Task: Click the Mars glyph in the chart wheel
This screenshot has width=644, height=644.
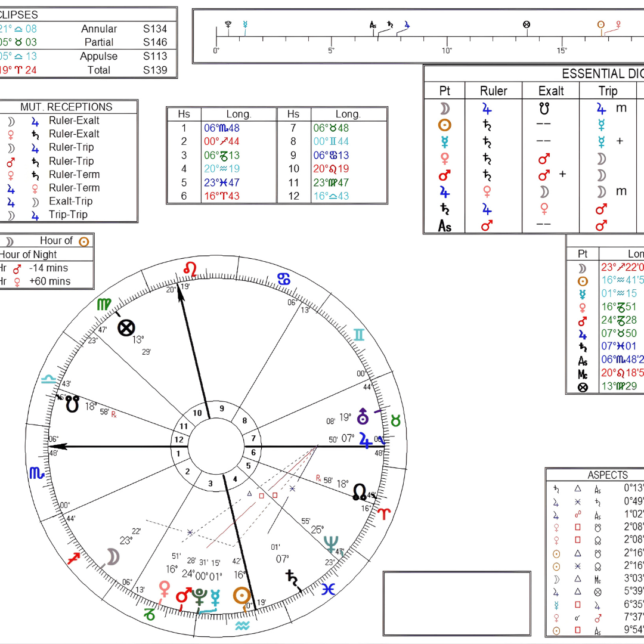Action: tap(183, 596)
